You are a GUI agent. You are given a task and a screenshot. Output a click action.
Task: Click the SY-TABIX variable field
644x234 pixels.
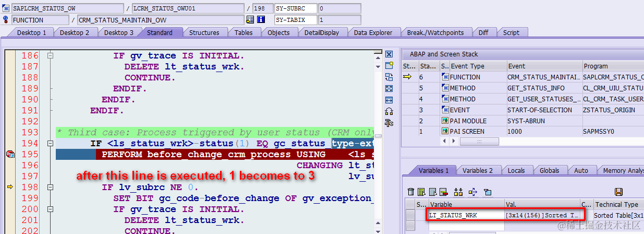295,20
